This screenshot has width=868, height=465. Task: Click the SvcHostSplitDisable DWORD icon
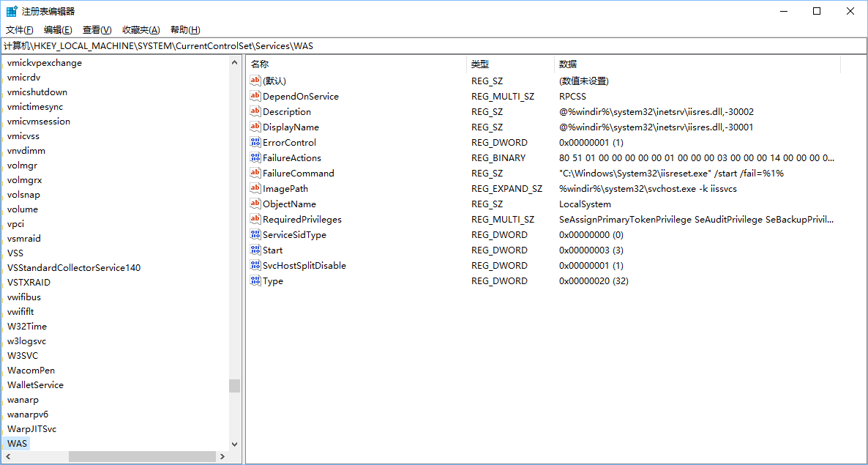tap(255, 266)
